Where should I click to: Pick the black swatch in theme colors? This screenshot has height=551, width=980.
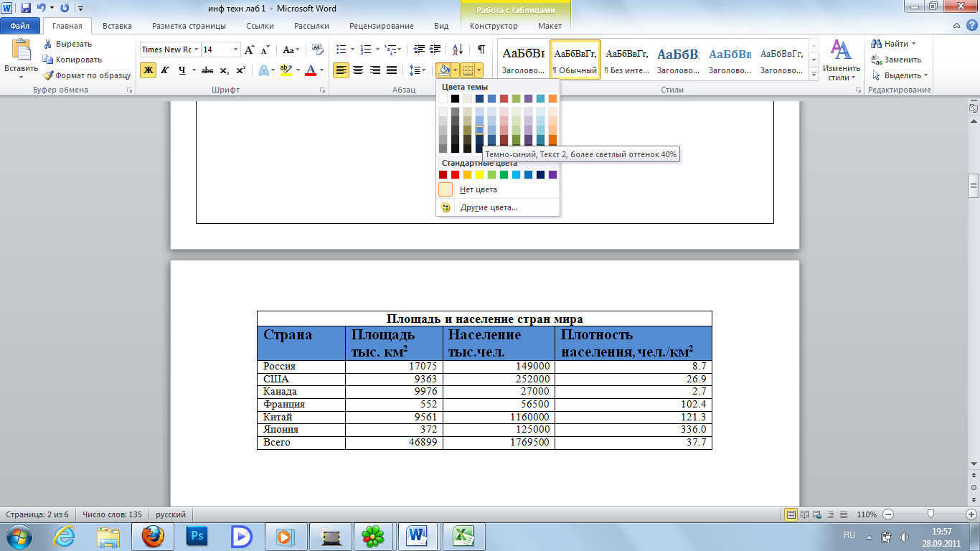[455, 98]
